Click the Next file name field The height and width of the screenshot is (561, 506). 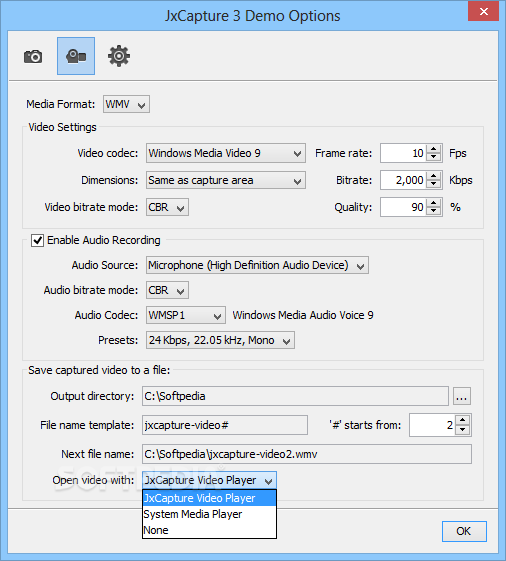[x=307, y=454]
